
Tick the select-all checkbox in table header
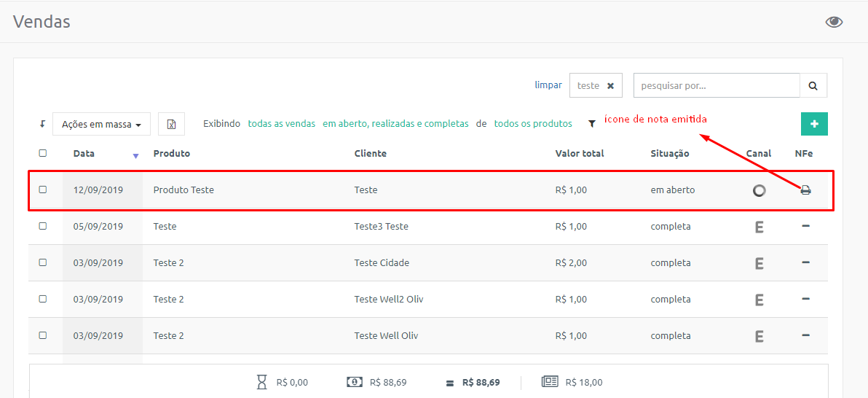[43, 153]
